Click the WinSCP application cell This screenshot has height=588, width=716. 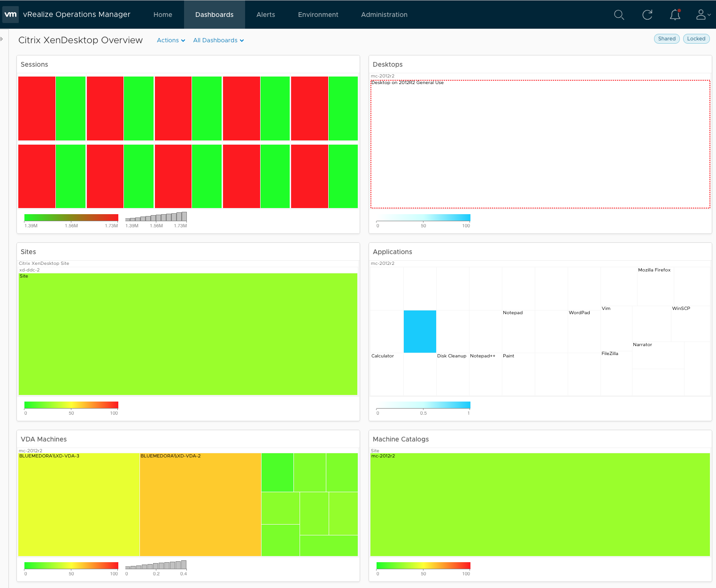691,324
